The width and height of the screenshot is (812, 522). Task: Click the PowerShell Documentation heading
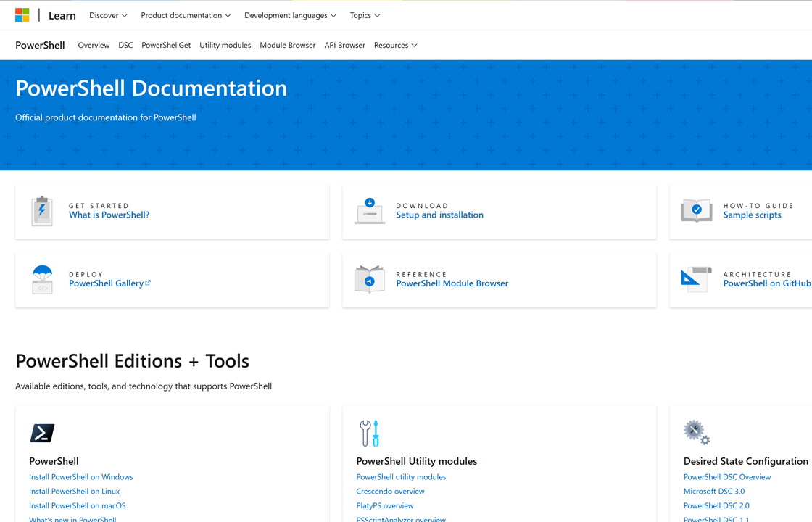(x=152, y=88)
